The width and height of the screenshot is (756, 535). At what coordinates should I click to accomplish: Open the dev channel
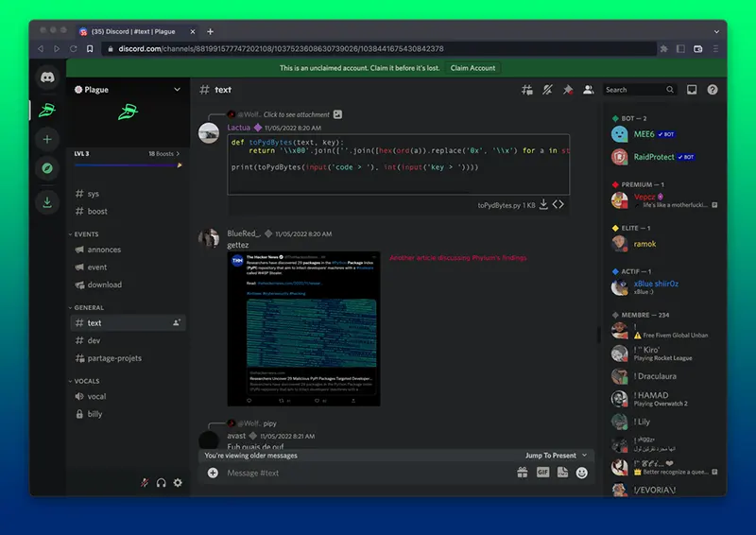(x=129, y=340)
